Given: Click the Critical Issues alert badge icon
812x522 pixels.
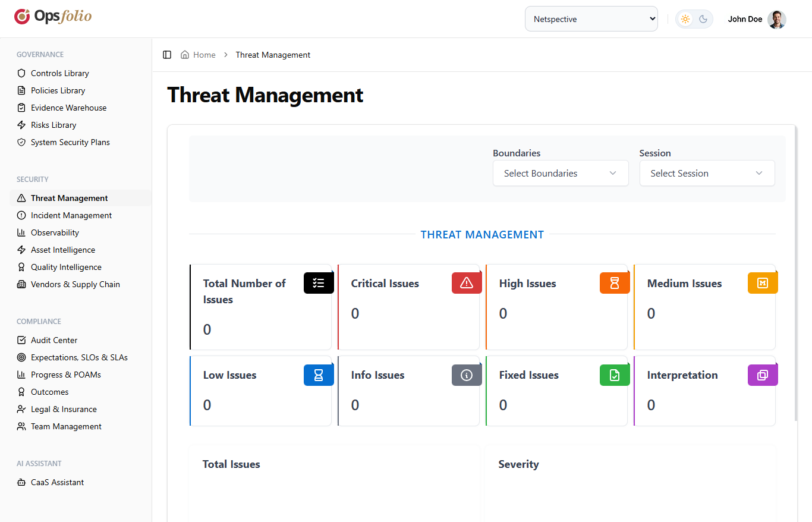Looking at the screenshot, I should tap(467, 283).
